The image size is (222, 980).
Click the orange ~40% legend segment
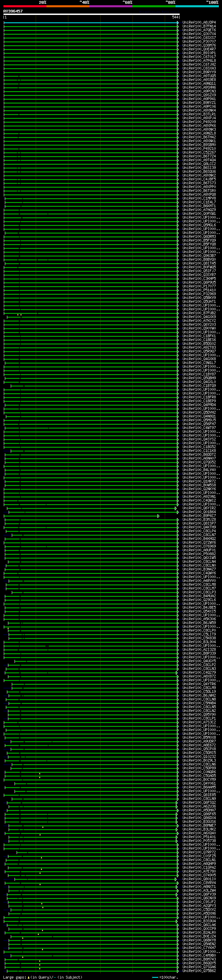[x=68, y=6]
